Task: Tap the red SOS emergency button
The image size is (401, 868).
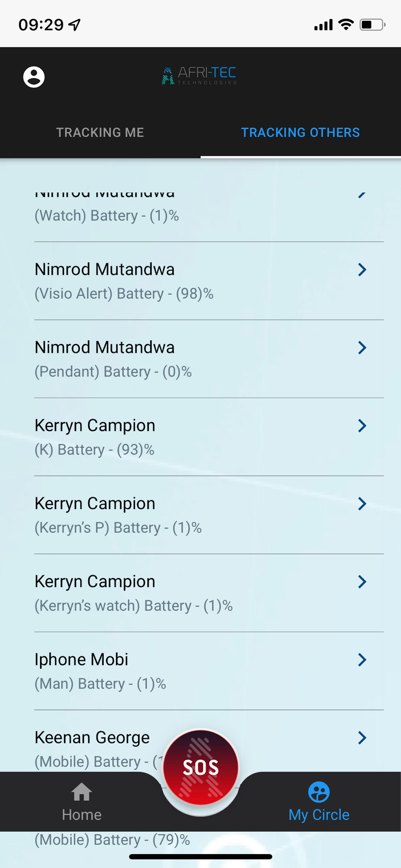Action: [200, 767]
